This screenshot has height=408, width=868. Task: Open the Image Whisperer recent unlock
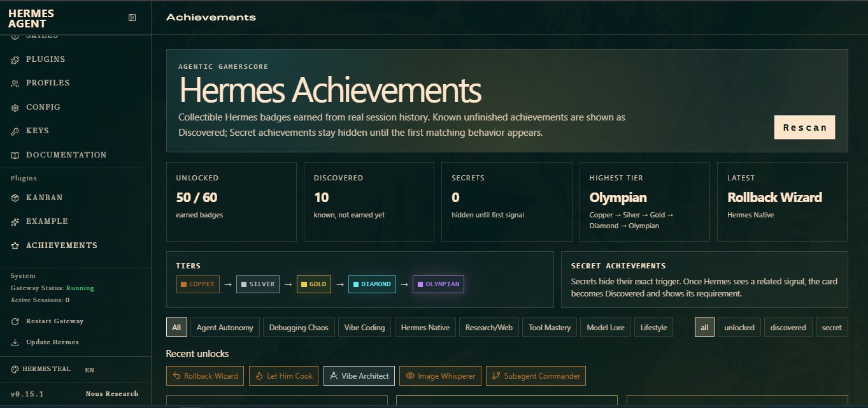click(x=440, y=376)
